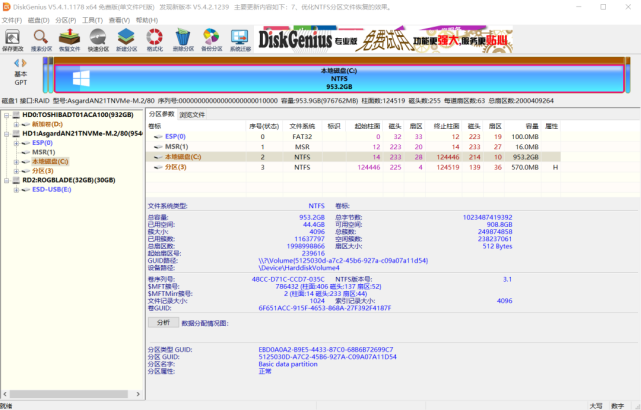Viewport: 641px width, 410px height.
Task: Launch 恢复文件 file recovery tool
Action: (x=69, y=40)
